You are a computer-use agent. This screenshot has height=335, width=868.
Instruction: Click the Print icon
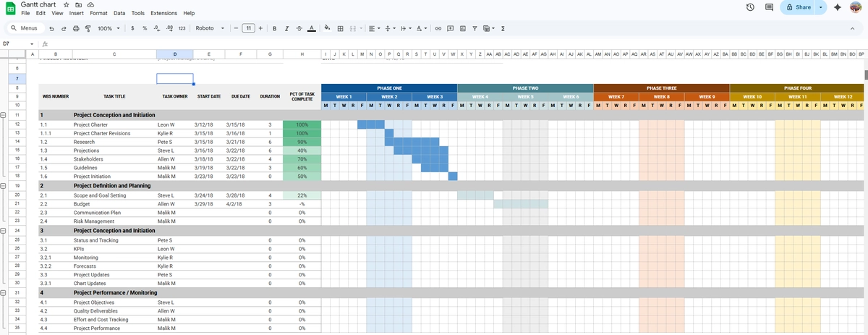[x=76, y=28]
